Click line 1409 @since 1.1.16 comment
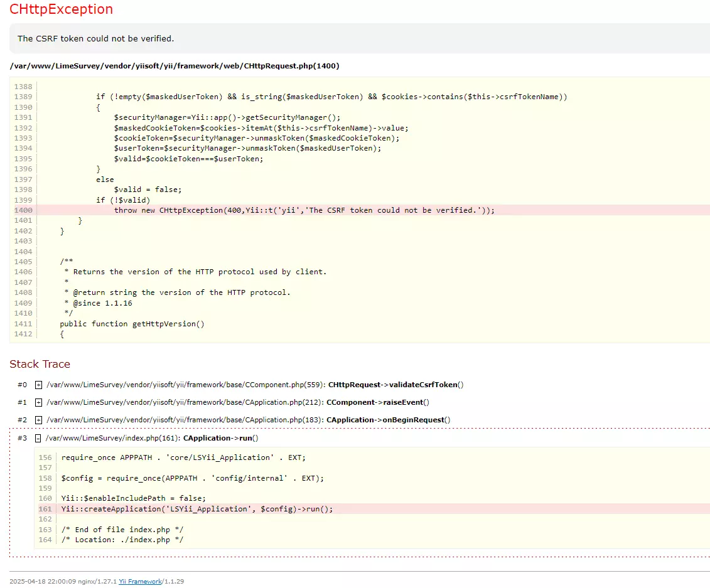 98,303
